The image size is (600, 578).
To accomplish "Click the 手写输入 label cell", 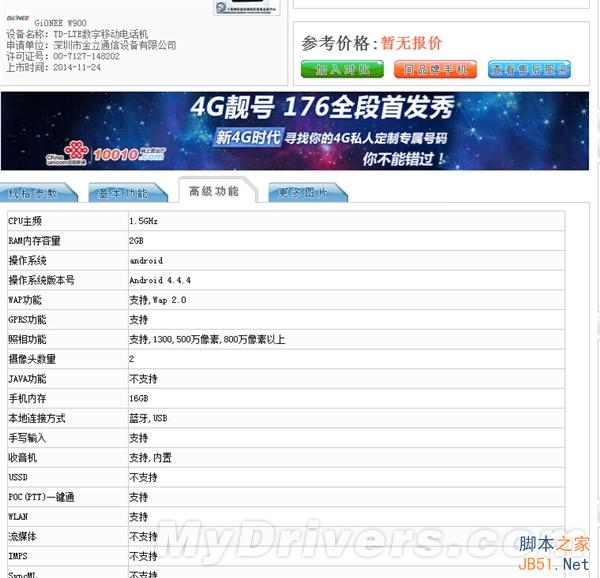I will click(68, 438).
